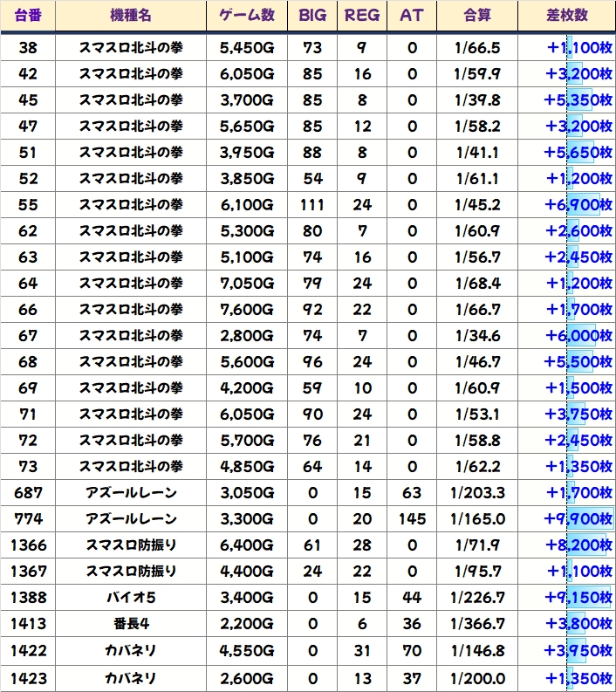This screenshot has width=616, height=692.
Task: Click the BIG value 111 cell
Action: (x=312, y=205)
